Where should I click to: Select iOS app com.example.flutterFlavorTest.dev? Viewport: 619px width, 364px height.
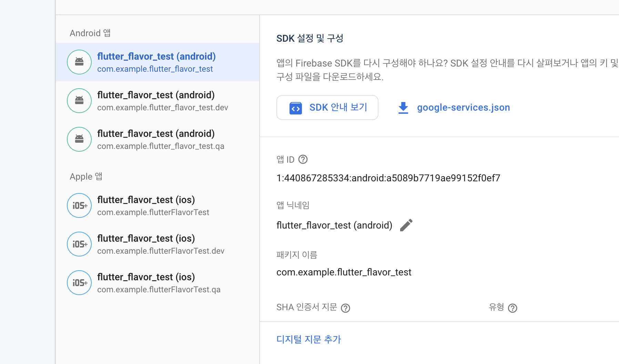point(158,244)
